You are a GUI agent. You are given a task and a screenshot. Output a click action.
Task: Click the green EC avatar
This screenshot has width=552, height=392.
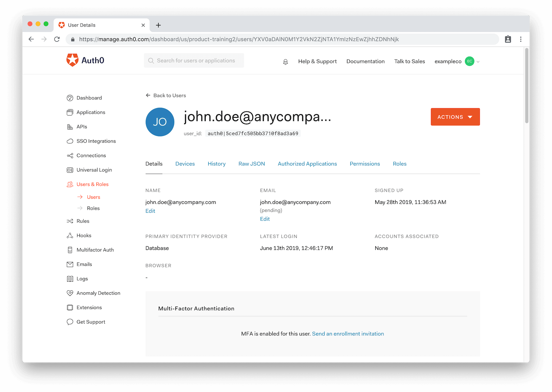click(x=470, y=61)
